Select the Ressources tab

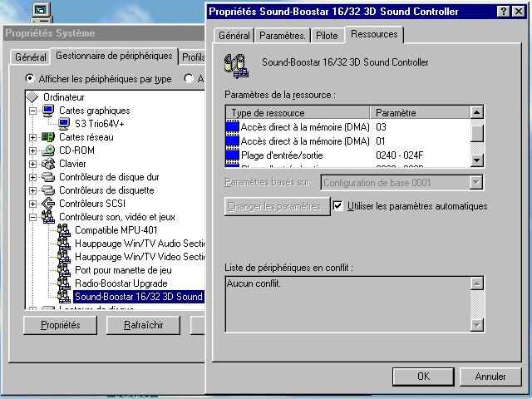pyautogui.click(x=374, y=34)
